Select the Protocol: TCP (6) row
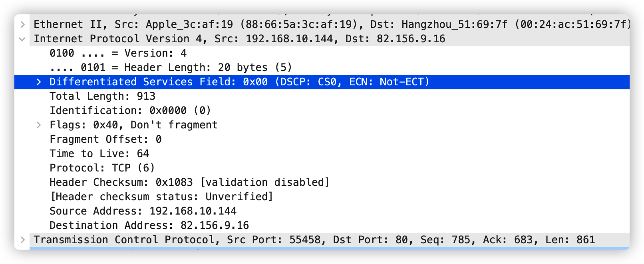644x264 pixels. 102,168
